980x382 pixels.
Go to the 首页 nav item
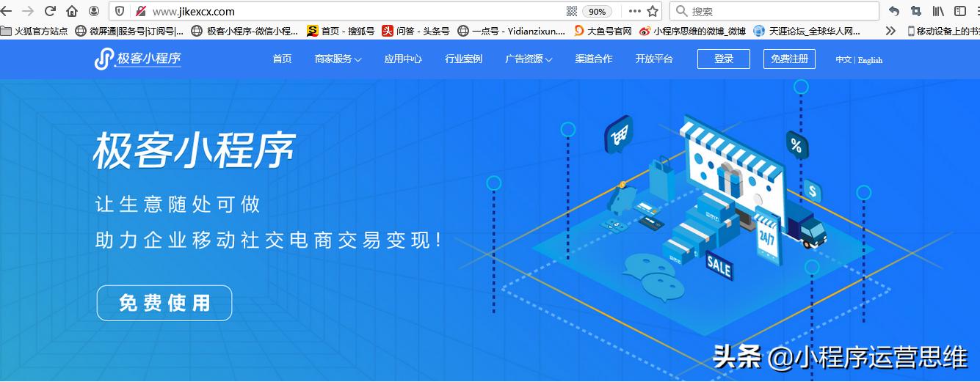point(282,59)
